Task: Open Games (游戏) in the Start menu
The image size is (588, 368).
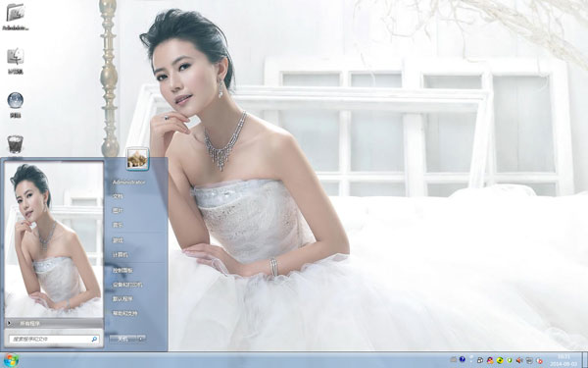Action: (118, 240)
